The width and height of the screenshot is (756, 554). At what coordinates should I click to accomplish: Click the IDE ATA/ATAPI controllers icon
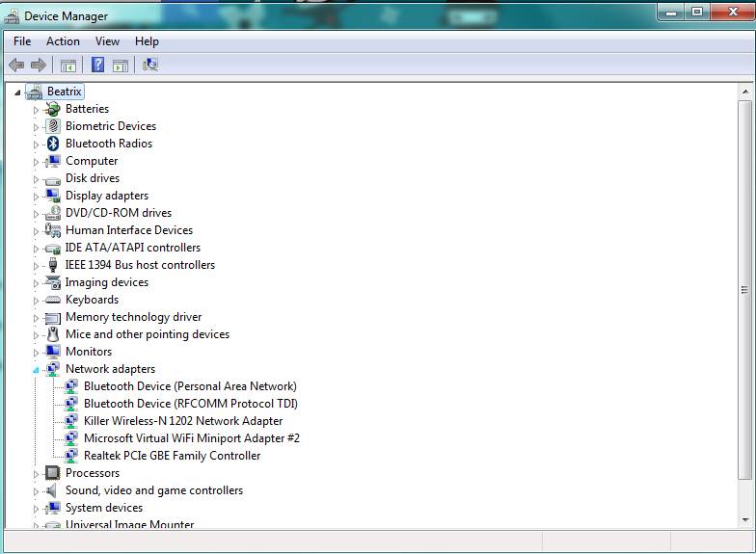52,249
